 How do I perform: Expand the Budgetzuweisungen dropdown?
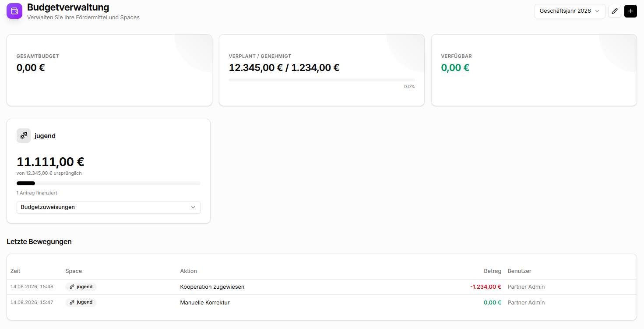(x=109, y=207)
